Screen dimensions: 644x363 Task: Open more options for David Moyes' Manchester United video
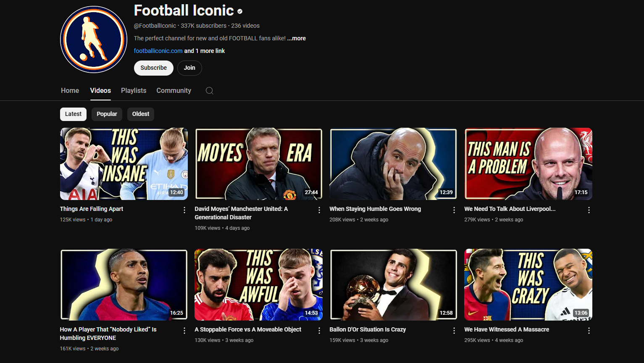point(319,210)
